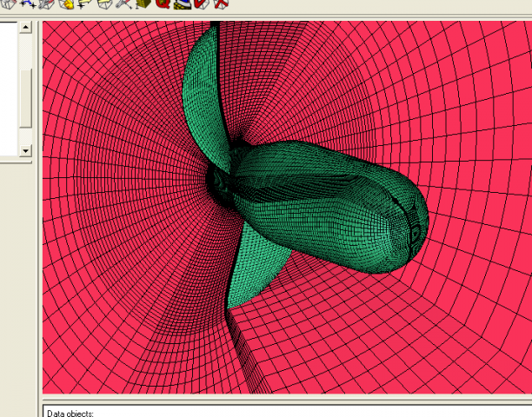Click the scroll down arrow in left panel
This screenshot has width=532, height=417.
[x=25, y=150]
